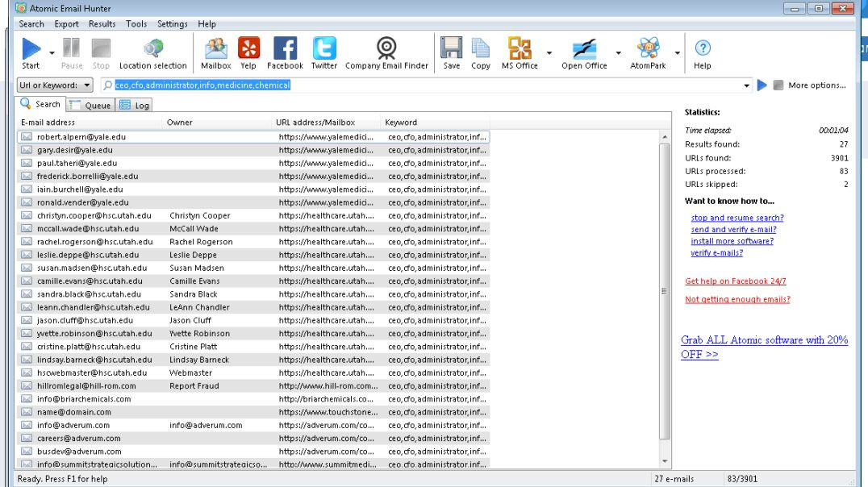
Task: Expand the MS Office dropdown arrow
Action: (x=549, y=53)
